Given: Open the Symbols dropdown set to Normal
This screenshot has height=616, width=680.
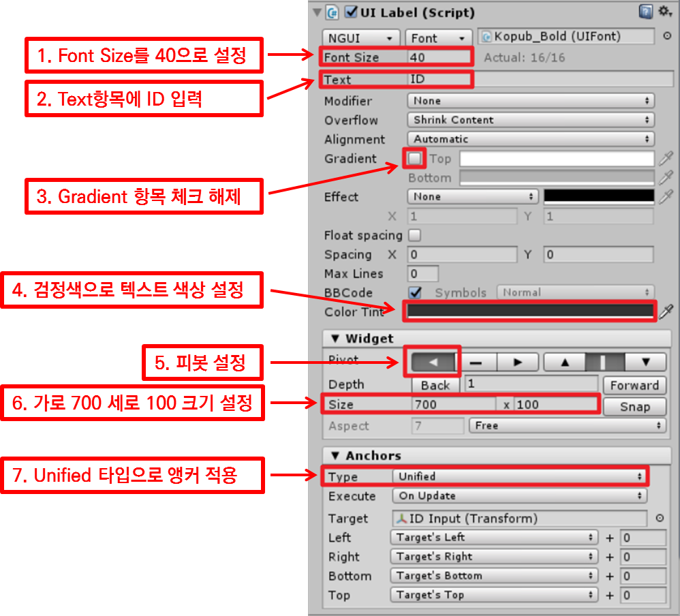Looking at the screenshot, I should coord(576,292).
